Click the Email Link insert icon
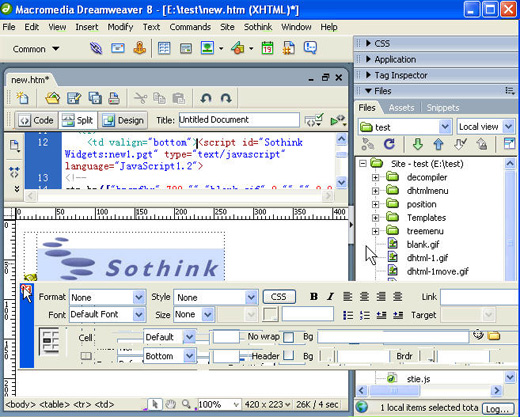 coord(118,49)
